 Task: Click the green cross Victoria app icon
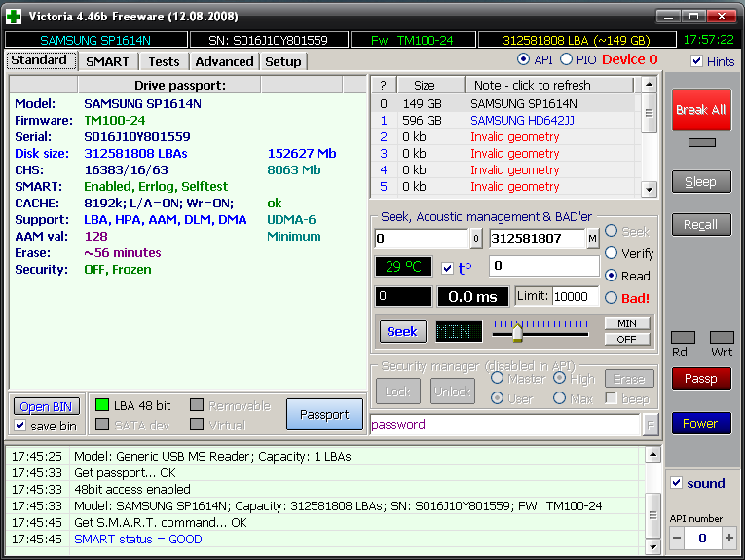pyautogui.click(x=14, y=17)
